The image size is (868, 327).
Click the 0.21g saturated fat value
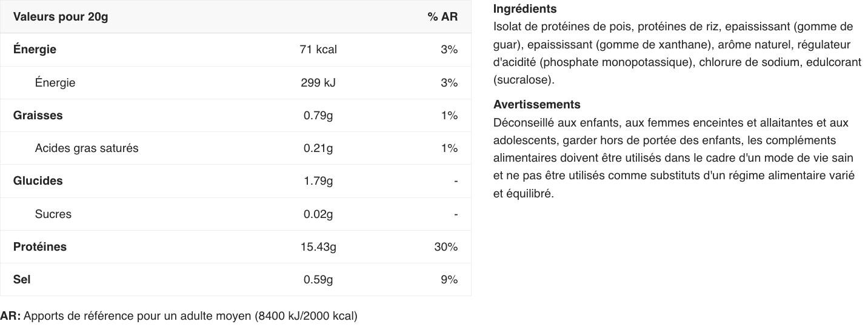[318, 148]
